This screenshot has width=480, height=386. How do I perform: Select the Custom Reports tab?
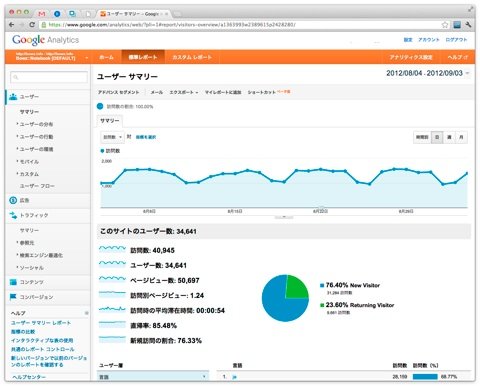pyautogui.click(x=192, y=57)
